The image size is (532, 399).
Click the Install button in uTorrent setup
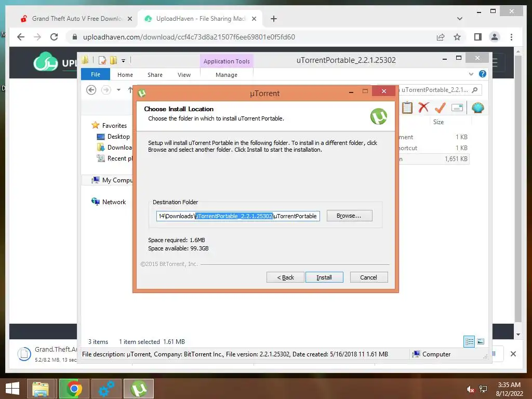click(x=324, y=277)
